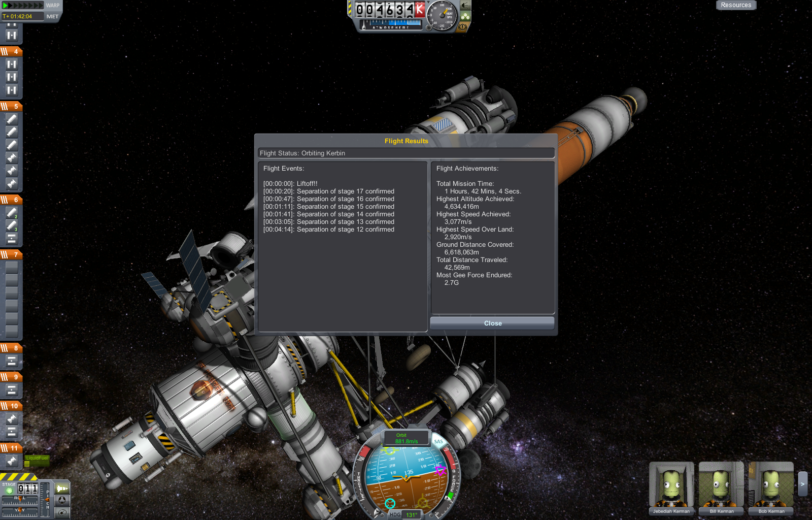Collapse the stage 11 group header
812x520 pixels.
tap(11, 448)
